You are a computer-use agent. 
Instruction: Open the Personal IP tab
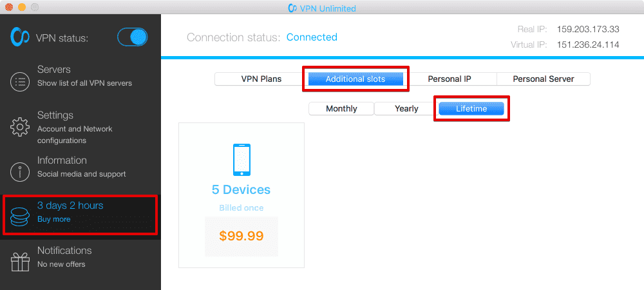point(450,79)
